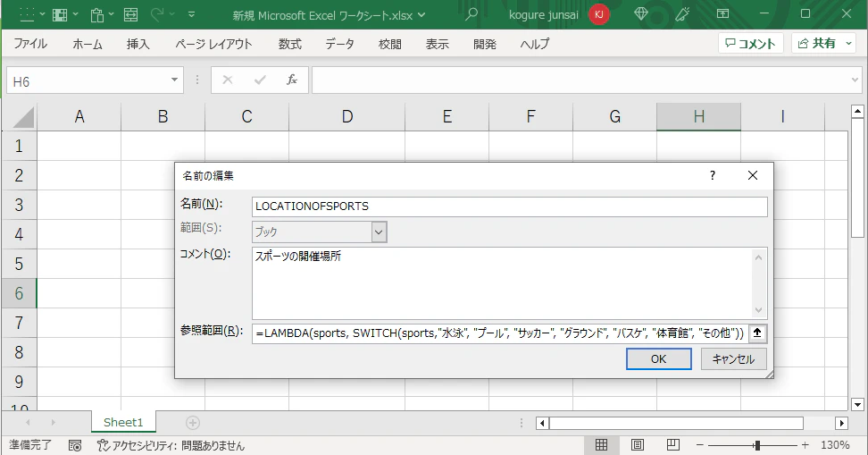
Task: Open the 範囲 scope combo box
Action: coord(319,232)
